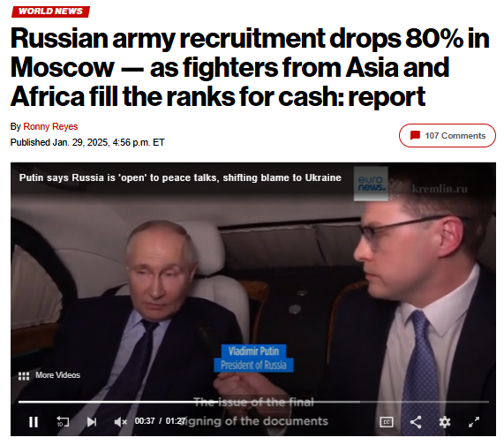Share this video

click(x=416, y=422)
